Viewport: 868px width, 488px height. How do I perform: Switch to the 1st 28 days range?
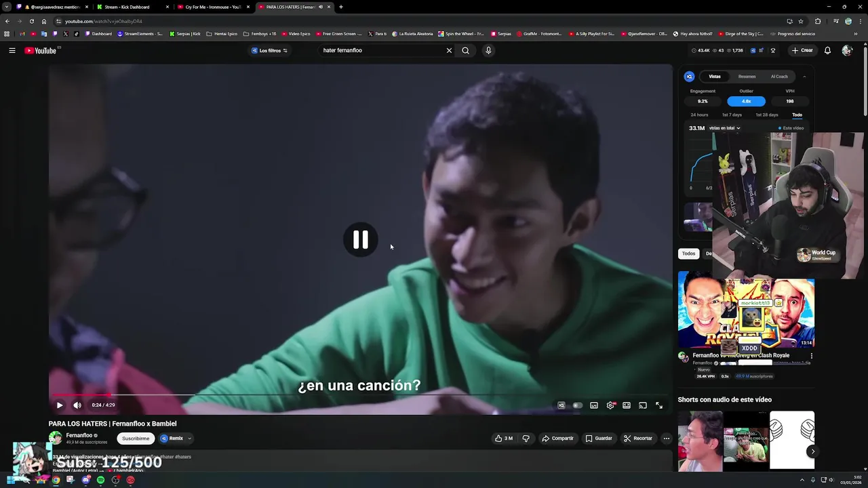coord(767,115)
